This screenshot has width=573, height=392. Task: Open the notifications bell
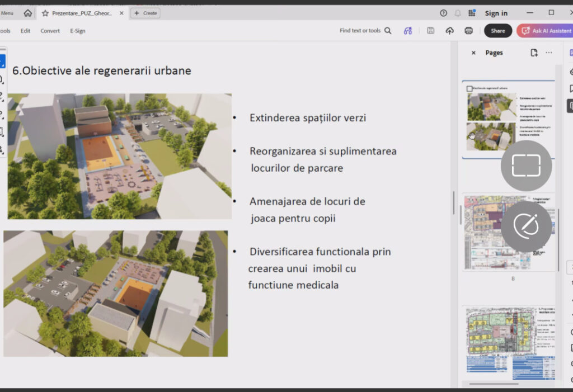458,13
